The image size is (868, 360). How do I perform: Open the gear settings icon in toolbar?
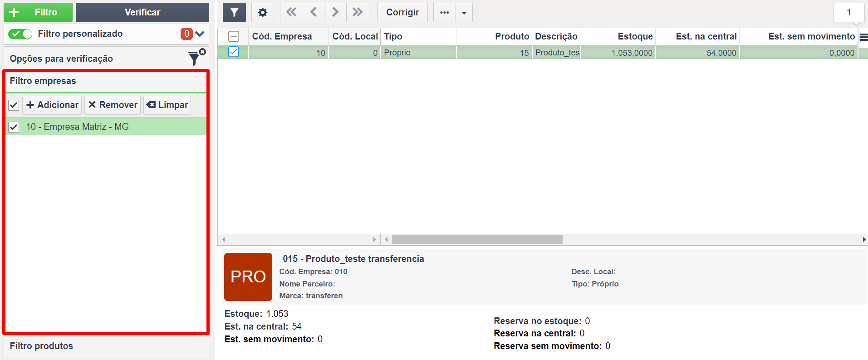tap(263, 12)
